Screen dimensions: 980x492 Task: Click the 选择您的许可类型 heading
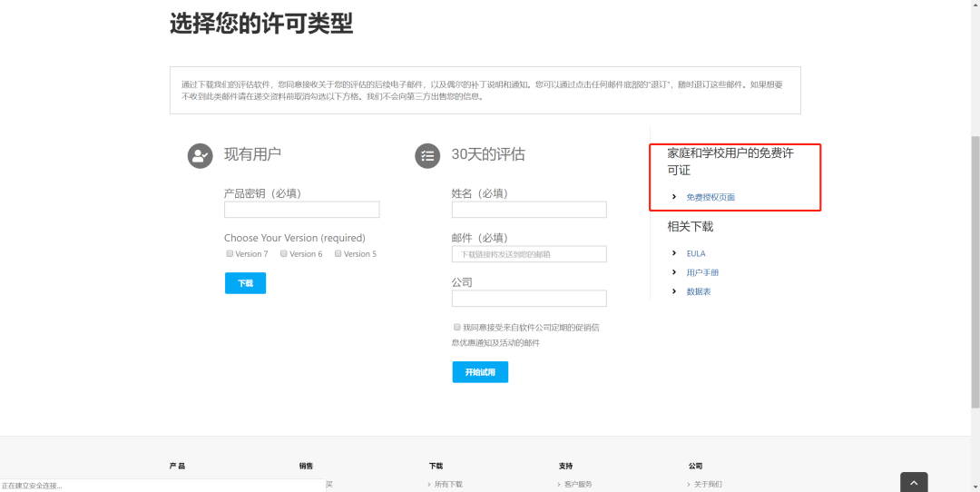coord(261,25)
